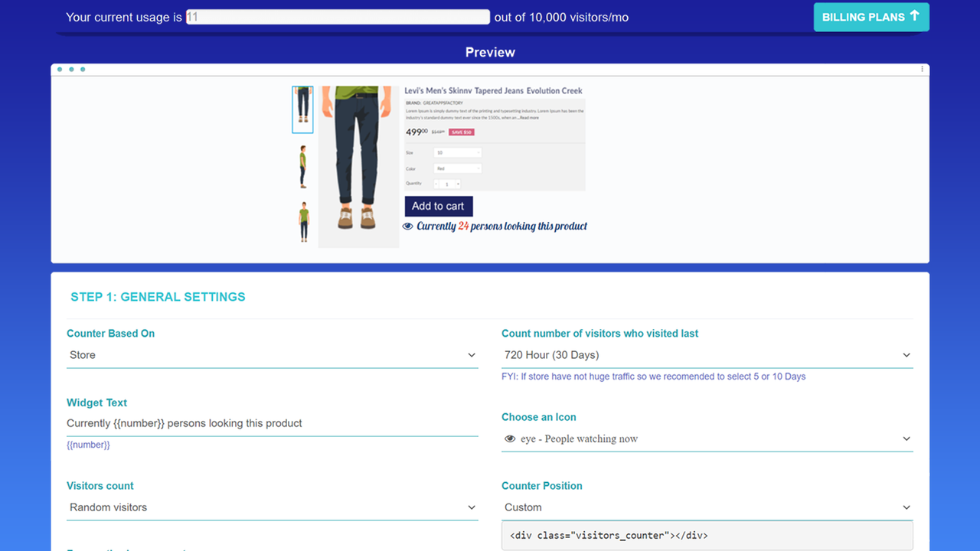980x551 pixels.
Task: Expand the Visitors count dropdown
Action: pyautogui.click(x=273, y=507)
